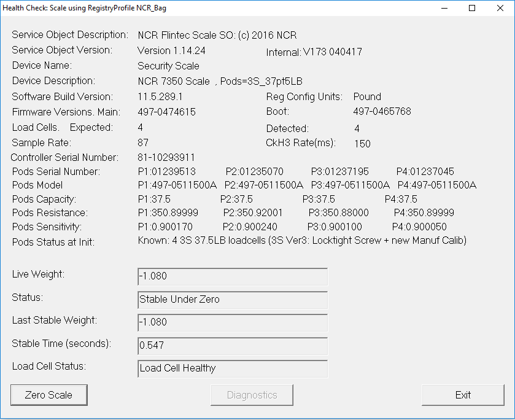Click software build version '11.5.289.1'
Viewport: 515px width, 420px height.
pyautogui.click(x=160, y=96)
